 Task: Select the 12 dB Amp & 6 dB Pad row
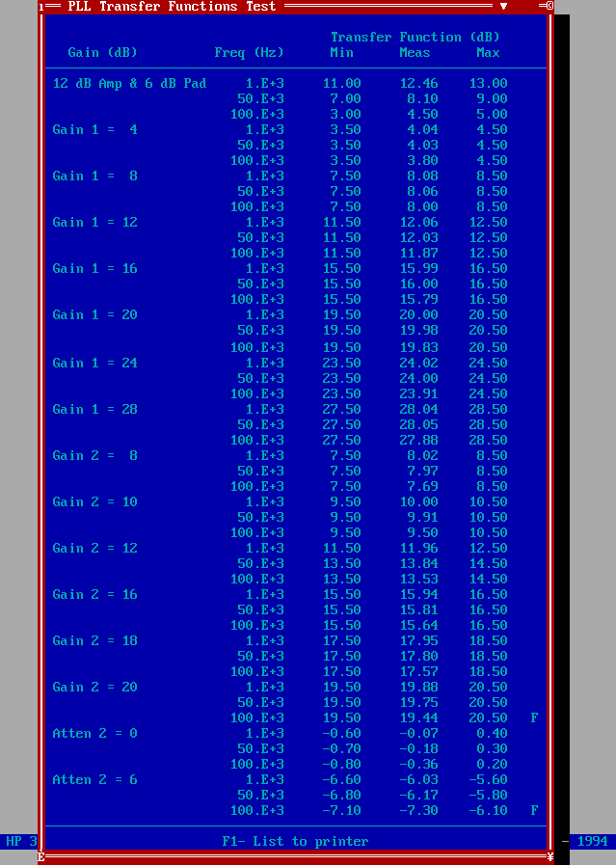click(280, 83)
